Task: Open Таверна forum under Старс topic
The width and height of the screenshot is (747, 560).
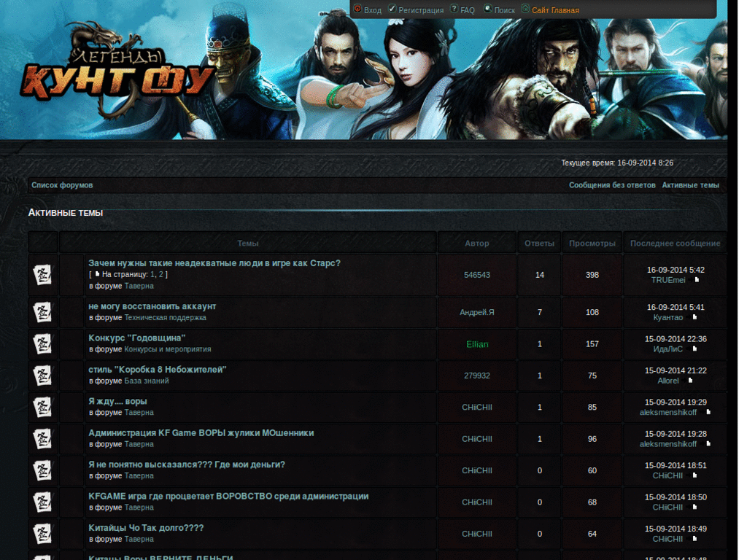Action: [139, 286]
